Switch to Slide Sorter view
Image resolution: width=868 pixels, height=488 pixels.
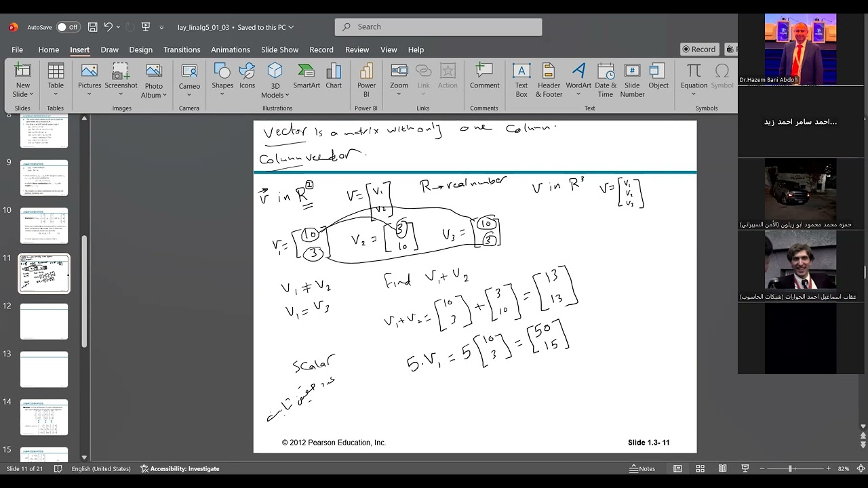coord(700,468)
